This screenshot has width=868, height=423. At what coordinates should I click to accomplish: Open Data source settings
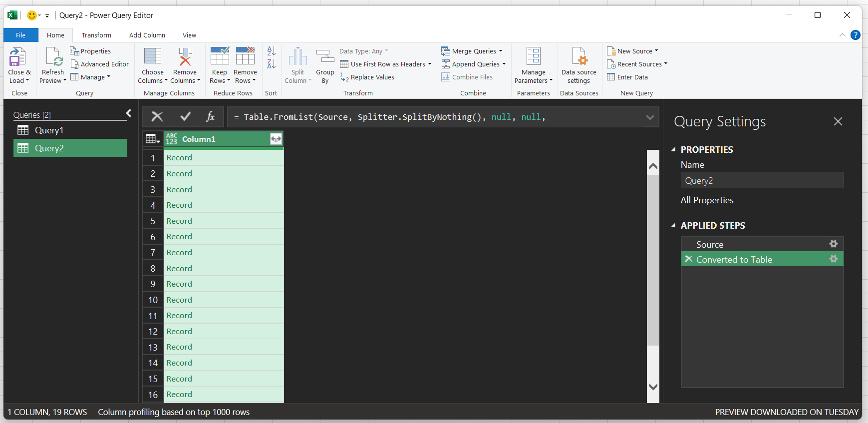(x=579, y=65)
